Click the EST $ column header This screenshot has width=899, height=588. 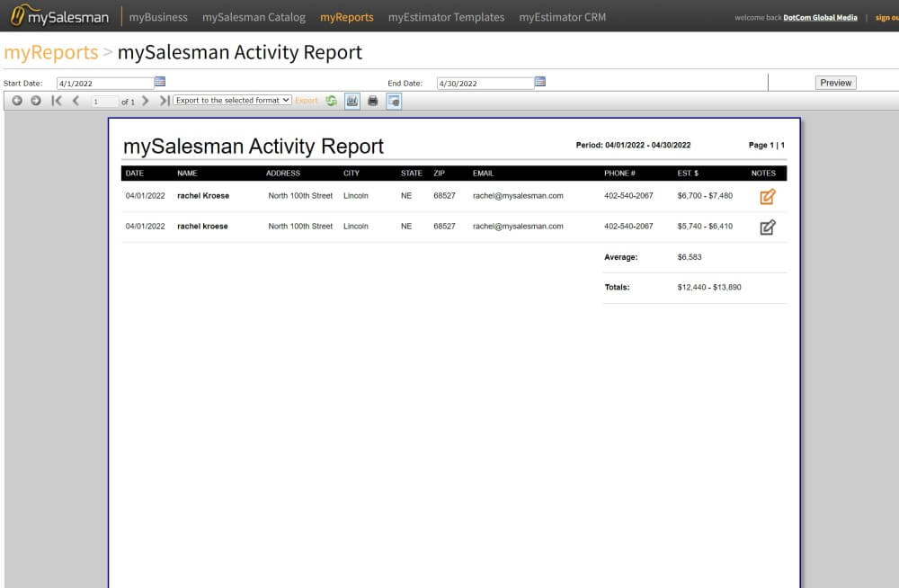(x=688, y=174)
